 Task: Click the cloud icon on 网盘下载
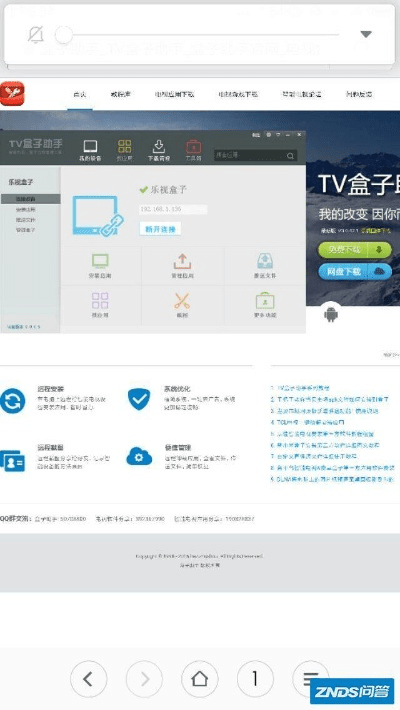[x=380, y=272]
